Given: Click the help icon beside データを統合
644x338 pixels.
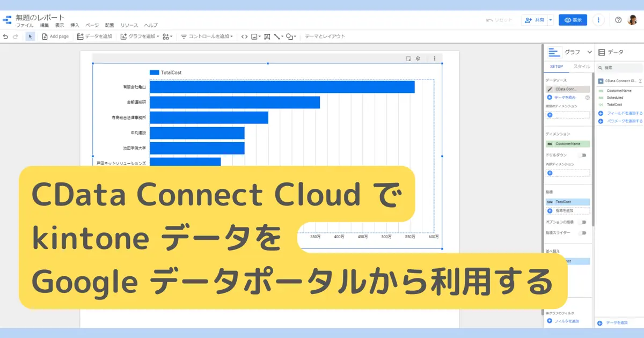Looking at the screenshot, I should [587, 98].
